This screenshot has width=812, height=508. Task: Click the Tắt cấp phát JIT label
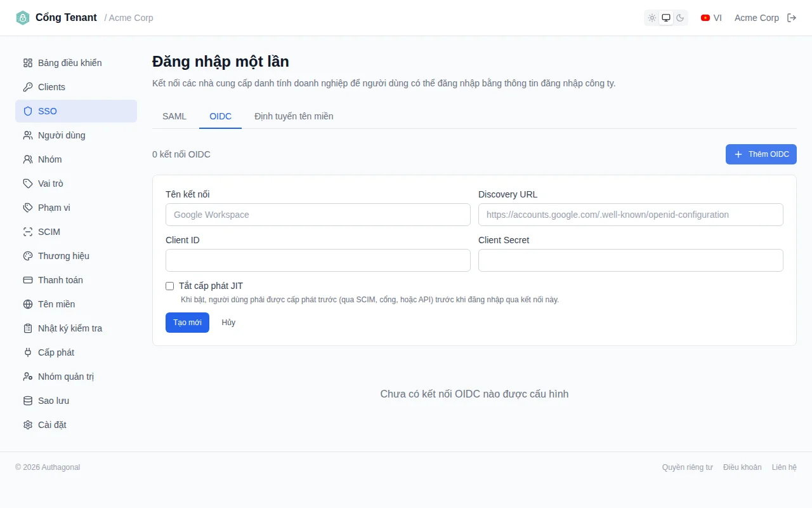click(211, 286)
